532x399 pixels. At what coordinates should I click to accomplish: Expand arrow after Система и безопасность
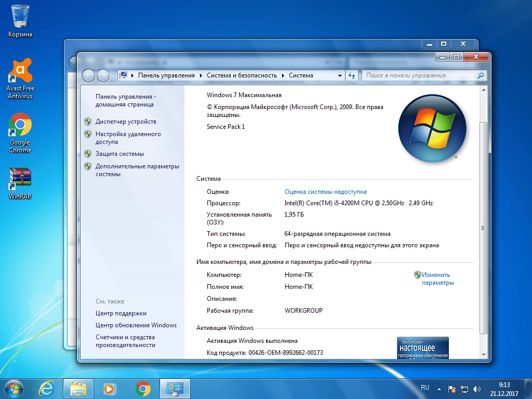click(283, 75)
